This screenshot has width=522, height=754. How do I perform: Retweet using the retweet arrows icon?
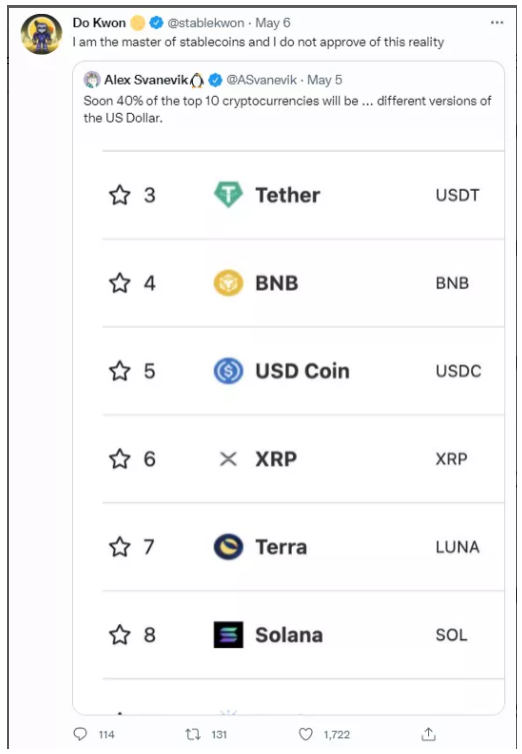click(193, 734)
